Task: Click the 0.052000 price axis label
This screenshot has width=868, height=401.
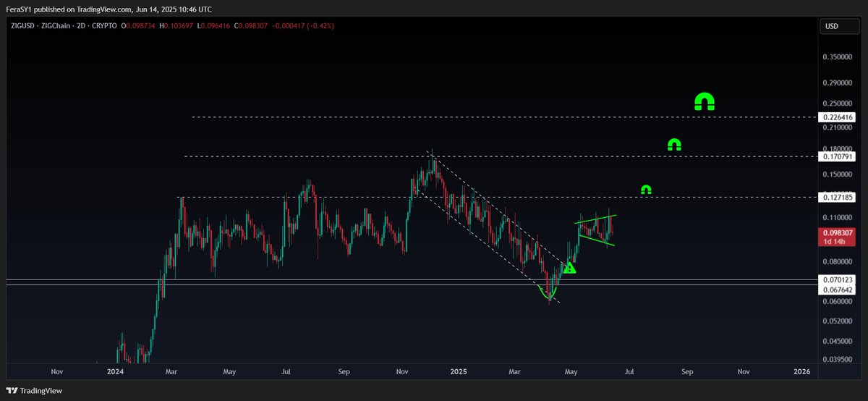Action: point(837,321)
